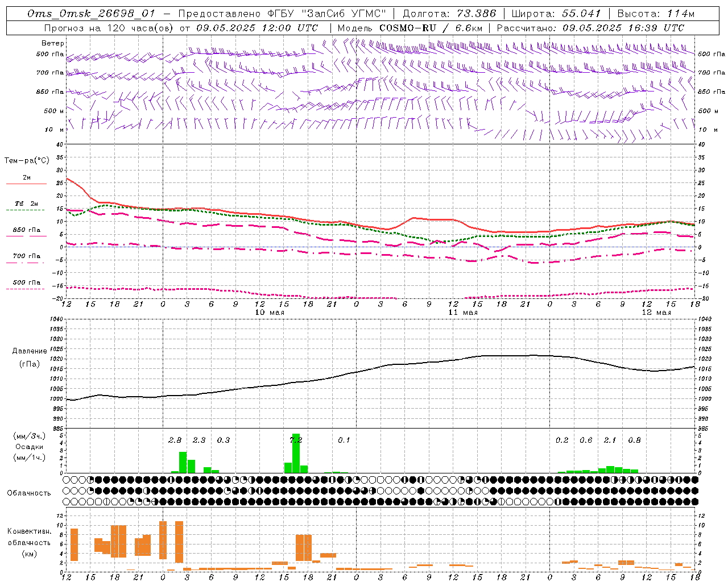Click the Осадки panel label
Image resolution: width=728 pixels, height=582 pixels.
(30, 447)
